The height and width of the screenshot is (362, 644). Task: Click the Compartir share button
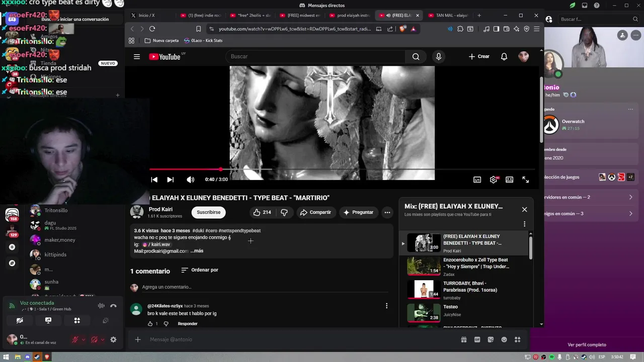pyautogui.click(x=315, y=213)
